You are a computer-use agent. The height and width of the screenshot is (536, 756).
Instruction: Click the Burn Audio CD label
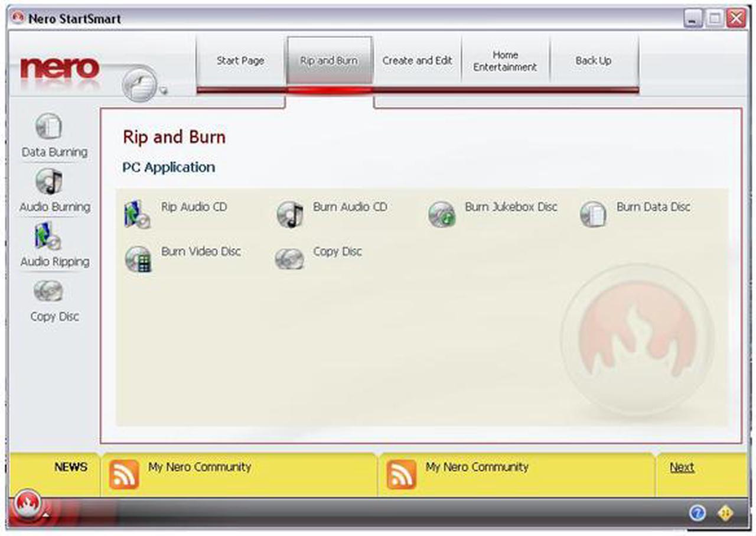coord(350,207)
